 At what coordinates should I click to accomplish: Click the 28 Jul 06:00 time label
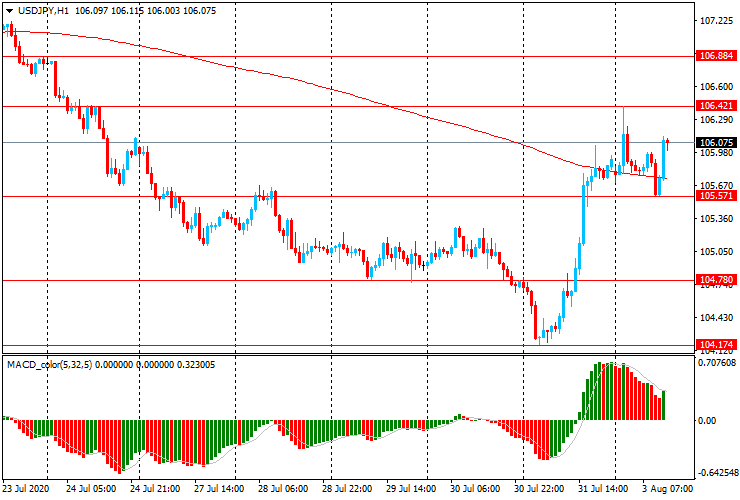click(x=283, y=489)
